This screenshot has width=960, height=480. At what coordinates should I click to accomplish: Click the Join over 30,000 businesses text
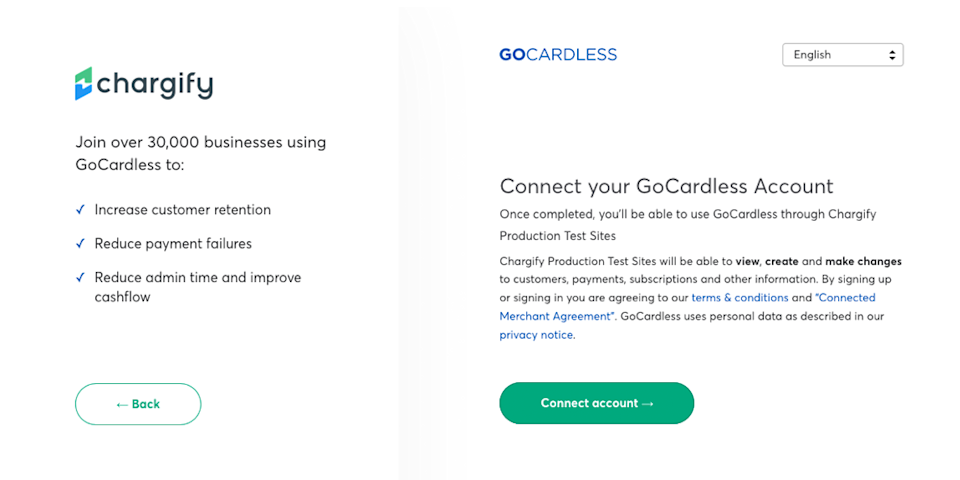(x=201, y=153)
